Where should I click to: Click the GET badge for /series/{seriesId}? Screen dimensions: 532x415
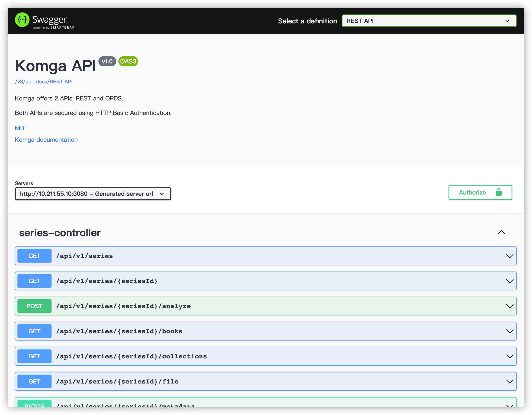coord(34,281)
